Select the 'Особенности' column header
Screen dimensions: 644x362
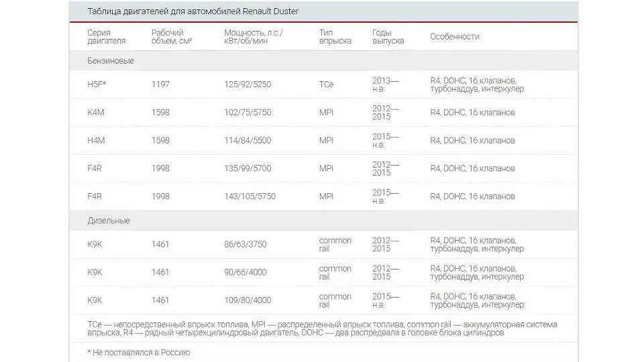coord(455,36)
